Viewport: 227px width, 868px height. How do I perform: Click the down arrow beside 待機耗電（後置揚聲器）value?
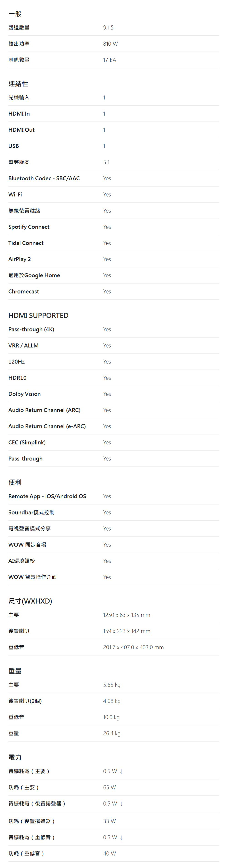pos(121,803)
